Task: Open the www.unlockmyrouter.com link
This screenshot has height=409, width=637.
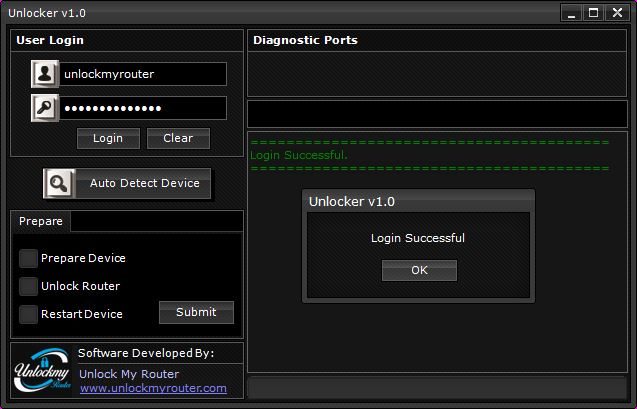Action: pos(153,389)
